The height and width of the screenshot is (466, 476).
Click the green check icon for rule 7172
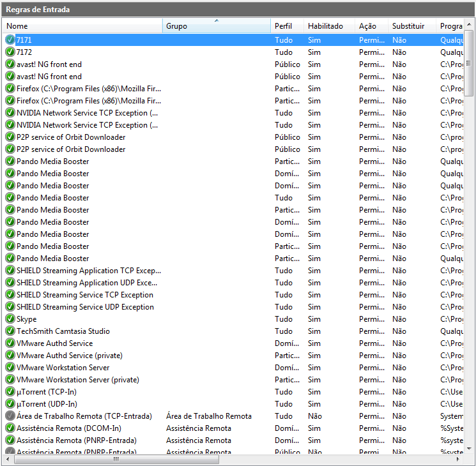point(10,52)
